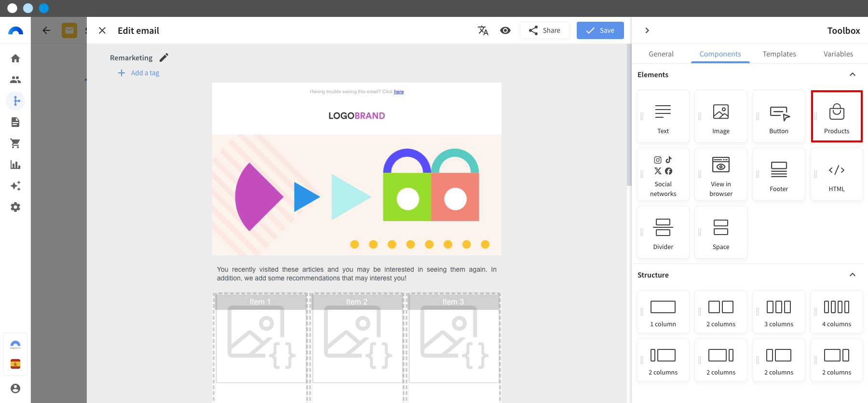The image size is (868, 403).
Task: Click the Divider element tile
Action: click(x=663, y=232)
